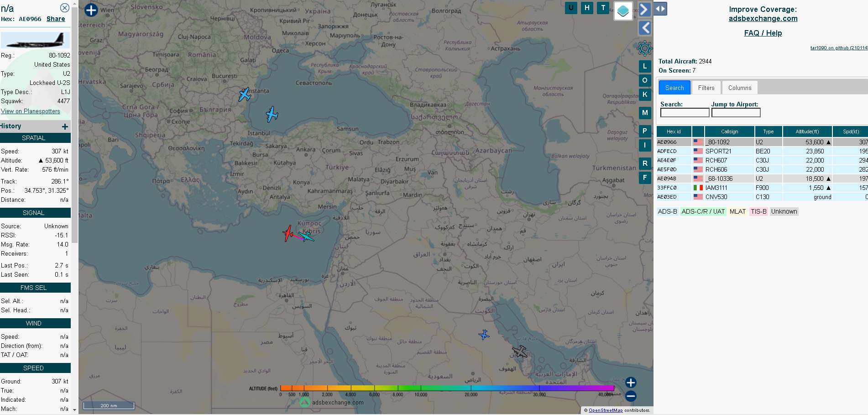Click the left chevron sidebar button
This screenshot has width=868, height=415.
coord(644,28)
